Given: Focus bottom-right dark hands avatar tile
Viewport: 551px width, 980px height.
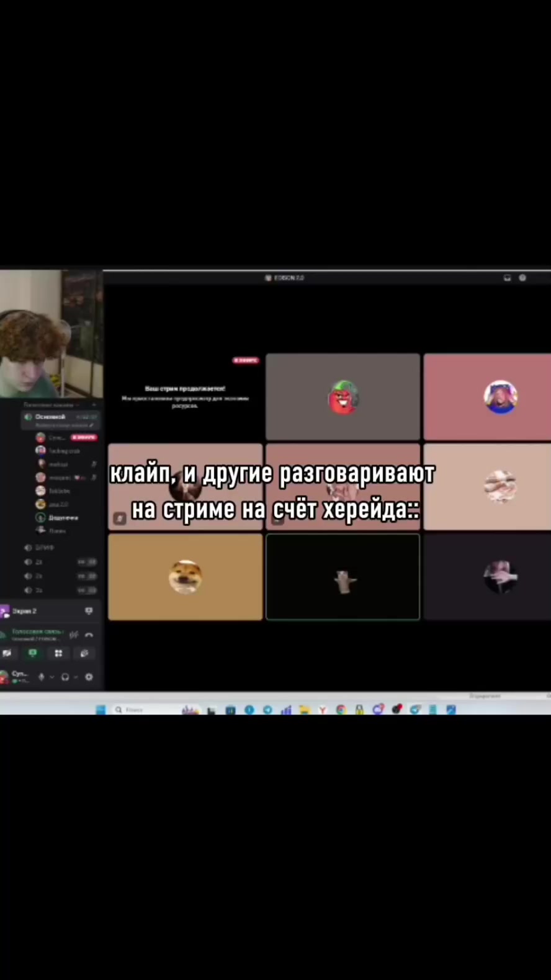Looking at the screenshot, I should pos(487,577).
